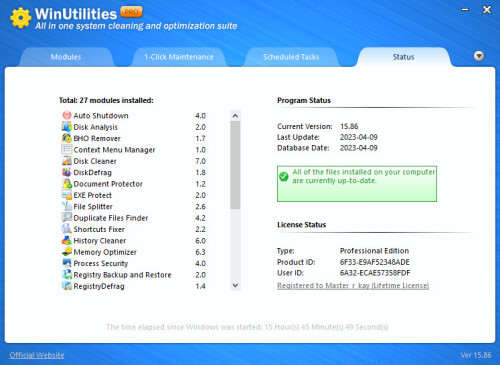500x365 pixels.
Task: Click the green up-to-date checkmark icon
Action: [x=284, y=176]
